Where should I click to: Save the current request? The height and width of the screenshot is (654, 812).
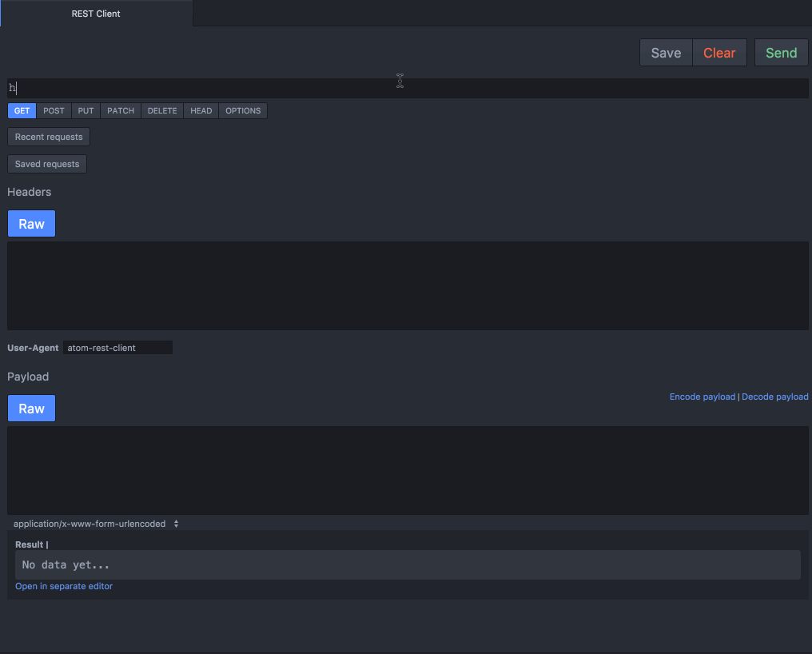coord(666,52)
